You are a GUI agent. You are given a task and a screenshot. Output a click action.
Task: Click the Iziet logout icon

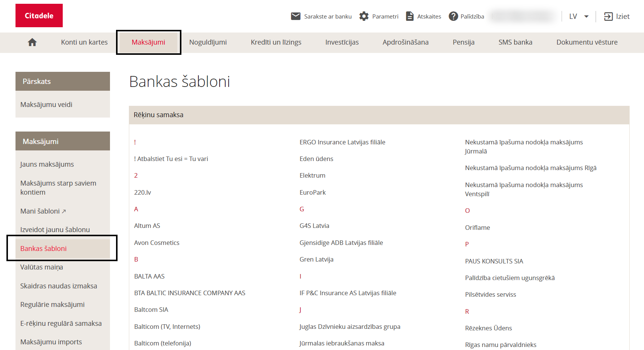point(608,16)
